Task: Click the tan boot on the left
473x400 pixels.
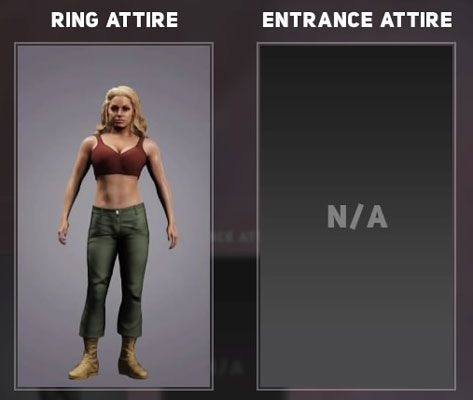Action: pyautogui.click(x=84, y=359)
